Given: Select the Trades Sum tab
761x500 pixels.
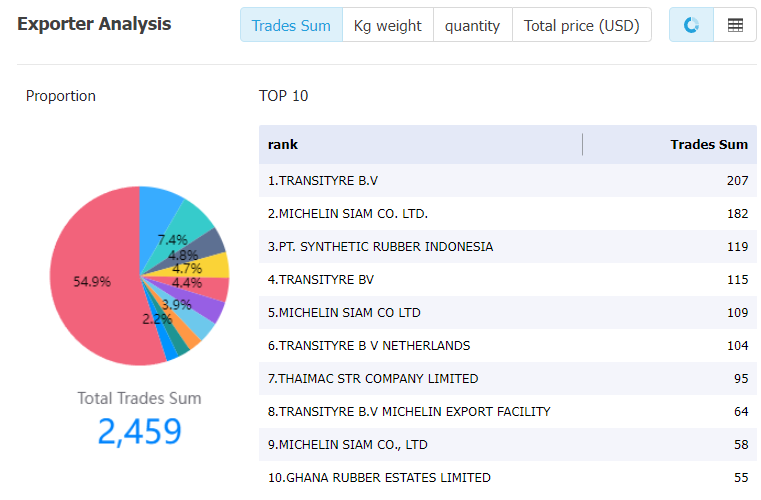Looking at the screenshot, I should point(291,25).
